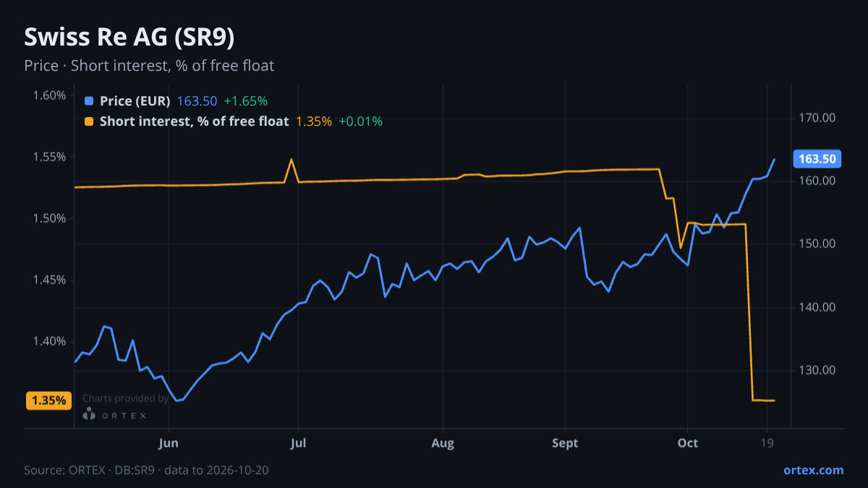Viewport: 868px width, 488px height.
Task: Click the 150.00 right axis label
Action: (817, 244)
